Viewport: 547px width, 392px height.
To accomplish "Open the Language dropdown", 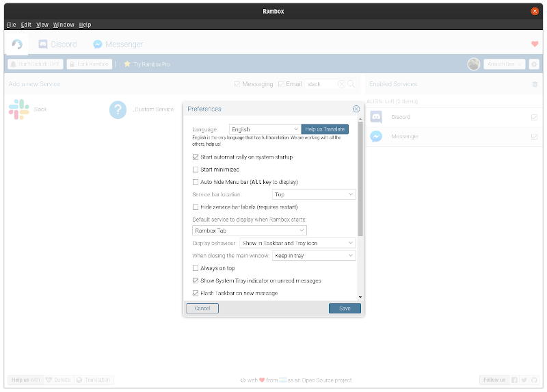I will coord(265,129).
